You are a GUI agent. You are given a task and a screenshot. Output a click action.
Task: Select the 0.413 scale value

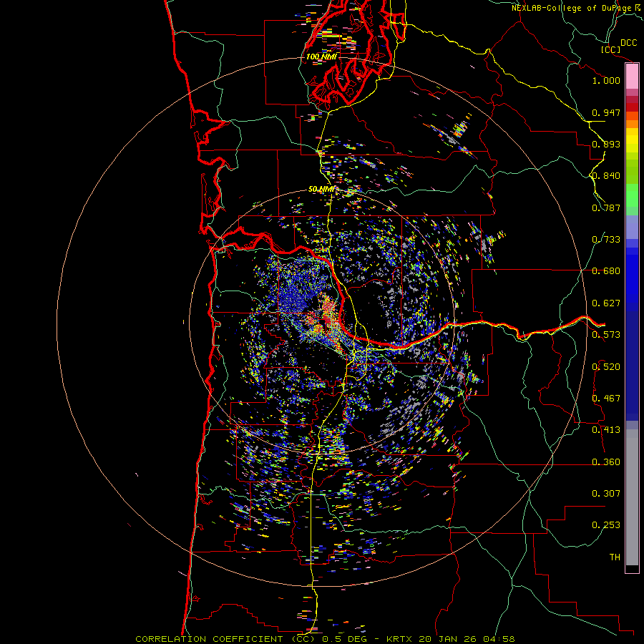(x=606, y=430)
